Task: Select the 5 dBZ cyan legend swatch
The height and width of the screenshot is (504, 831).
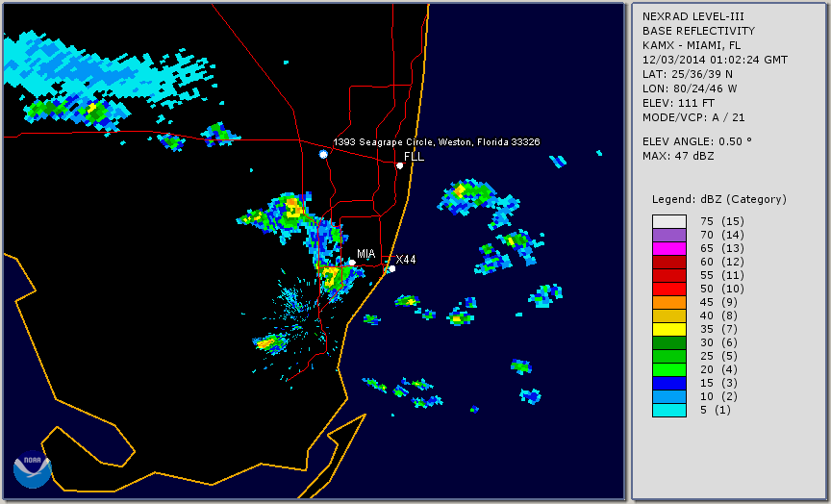Action: [669, 410]
